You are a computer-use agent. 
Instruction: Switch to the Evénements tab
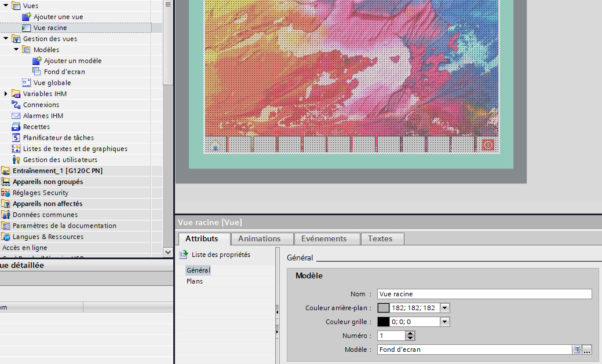pos(324,238)
